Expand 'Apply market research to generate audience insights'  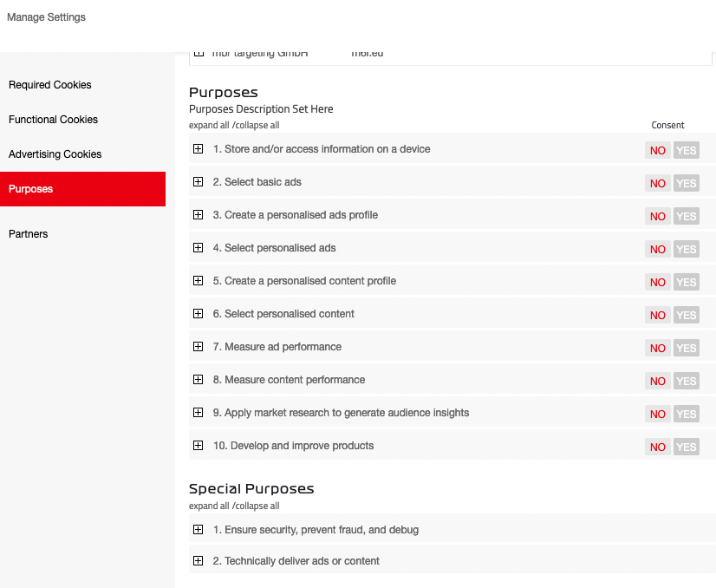tap(198, 413)
